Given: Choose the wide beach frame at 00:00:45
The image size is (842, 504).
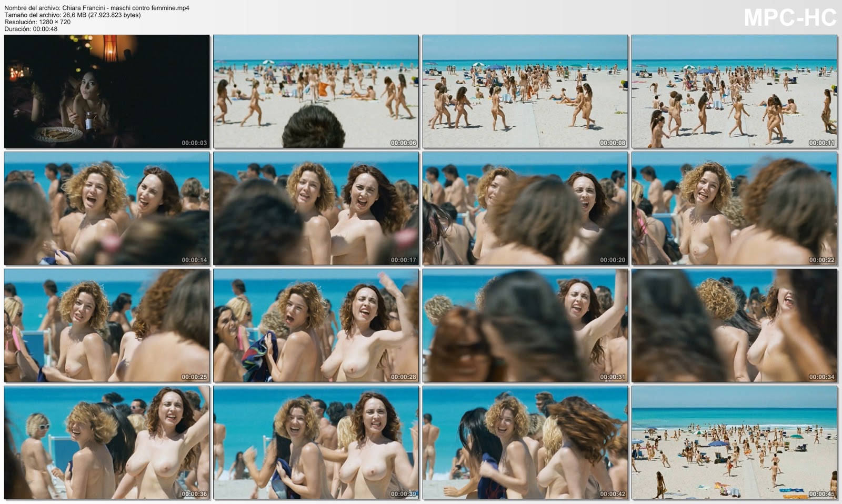Looking at the screenshot, I should coord(734,442).
